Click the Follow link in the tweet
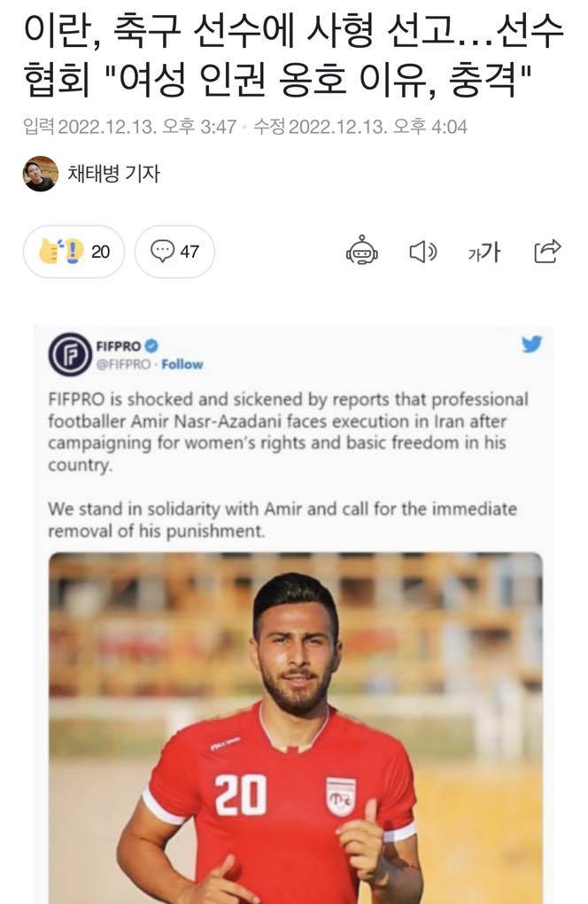 (182, 364)
